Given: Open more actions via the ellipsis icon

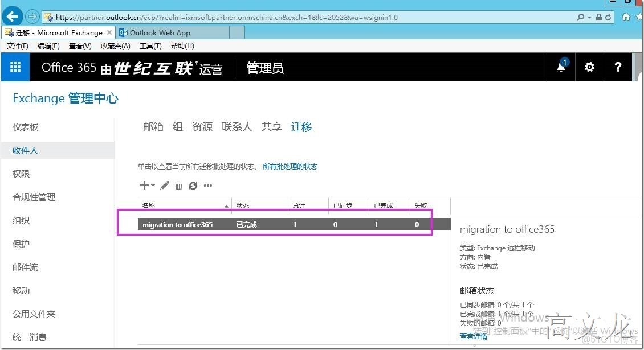Looking at the screenshot, I should pyautogui.click(x=207, y=186).
